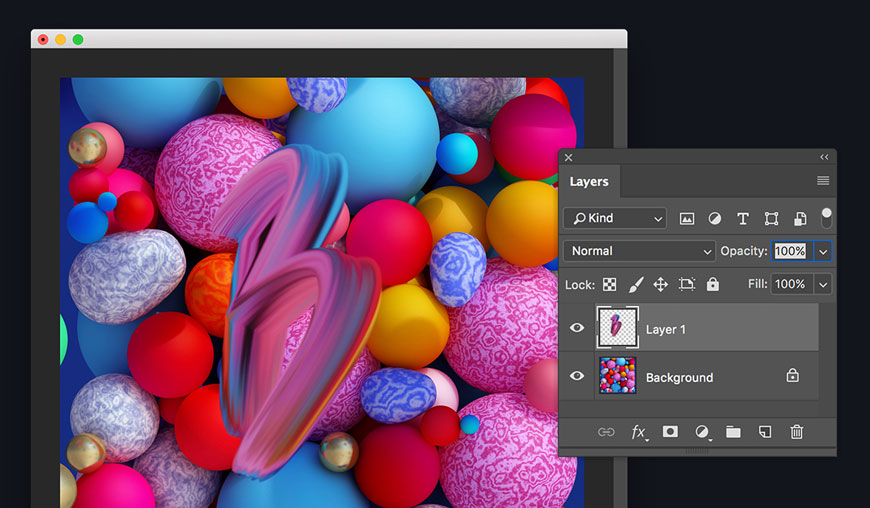Image resolution: width=870 pixels, height=508 pixels.
Task: Click the Lock all padlock icon
Action: 712,284
